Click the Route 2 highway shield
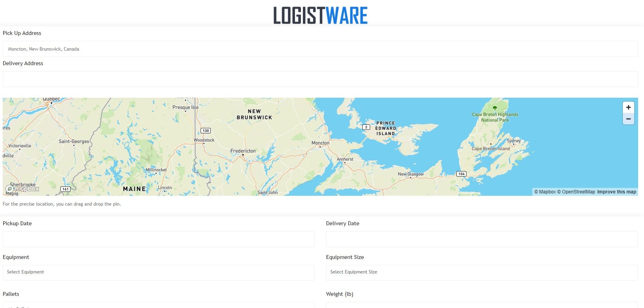Viewport: 644px width, 308px height. coord(366,127)
